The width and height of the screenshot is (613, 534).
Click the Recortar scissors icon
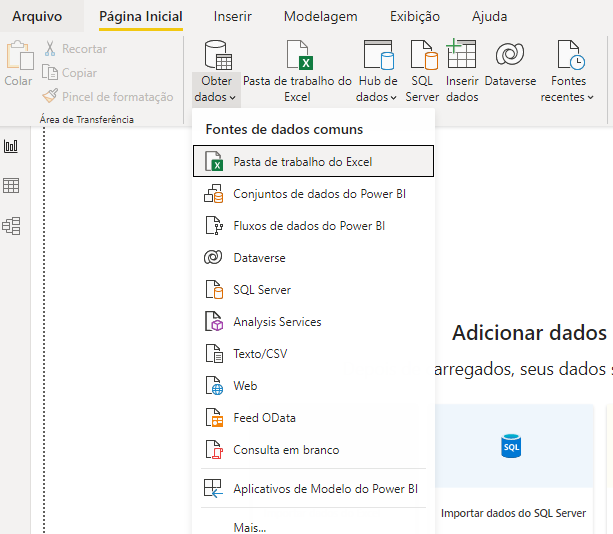pyautogui.click(x=50, y=48)
